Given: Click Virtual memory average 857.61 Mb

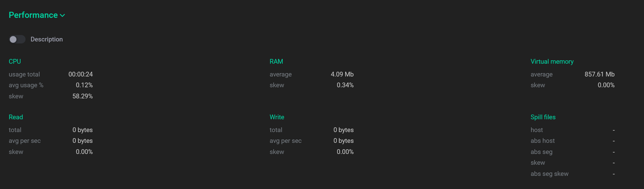Looking at the screenshot, I should point(599,74).
